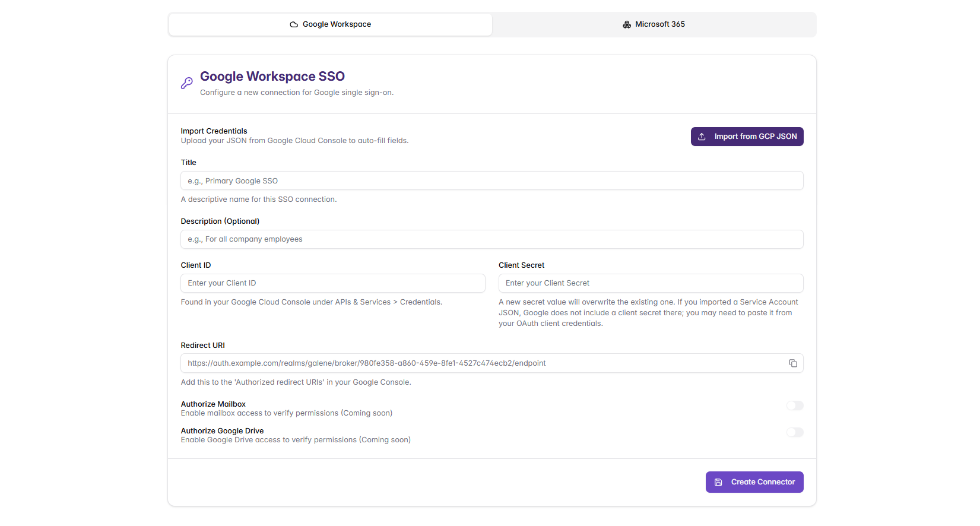This screenshot has height=526, width=980.
Task: Toggle the Authorize Mailbox switch
Action: [x=795, y=405]
